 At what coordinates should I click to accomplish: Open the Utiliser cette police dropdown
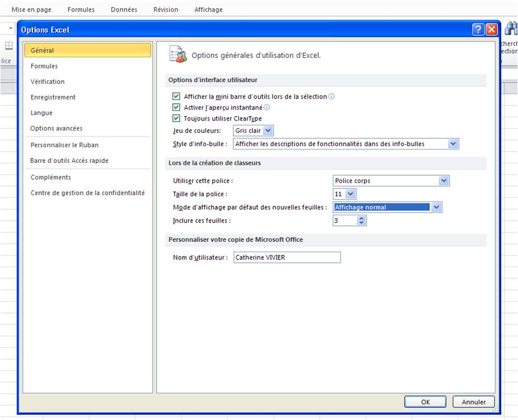[444, 181]
